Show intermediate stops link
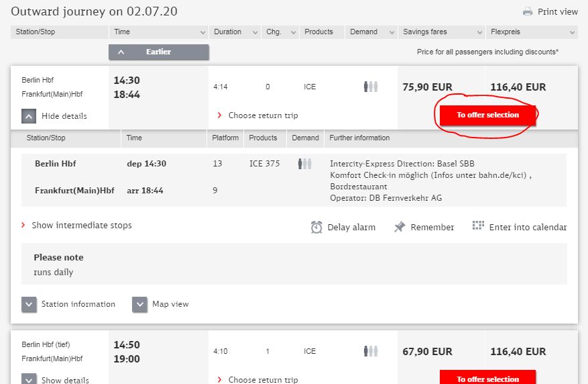 pos(81,226)
